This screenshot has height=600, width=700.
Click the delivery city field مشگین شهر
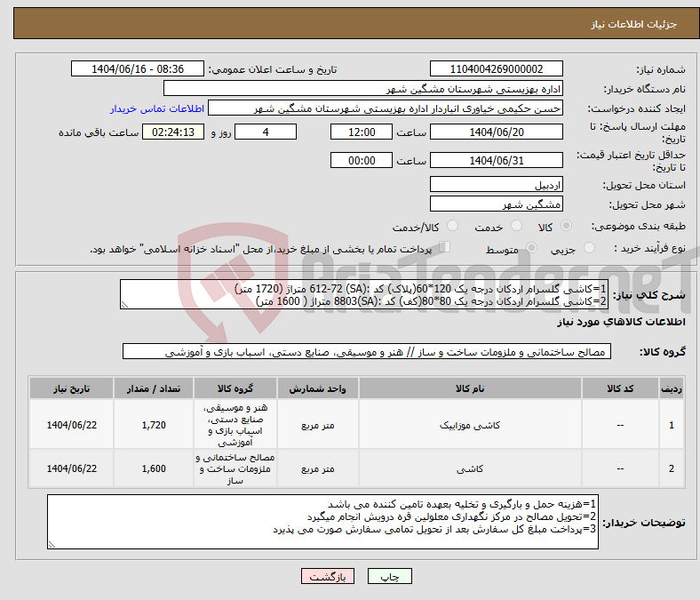497,204
